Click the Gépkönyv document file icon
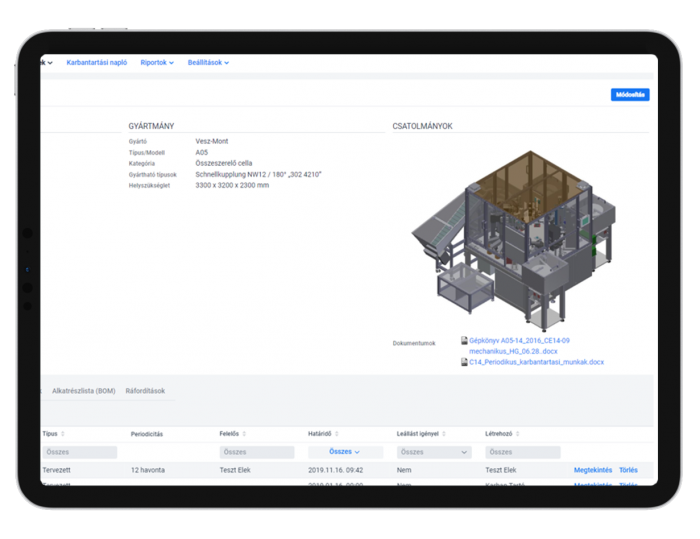 (x=464, y=341)
